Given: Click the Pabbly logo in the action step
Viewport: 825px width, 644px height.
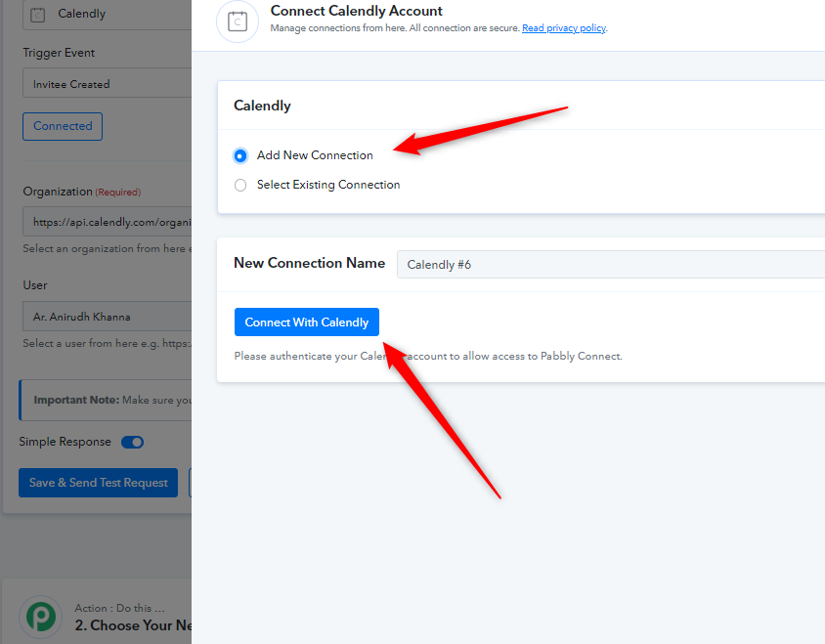Looking at the screenshot, I should (x=41, y=617).
